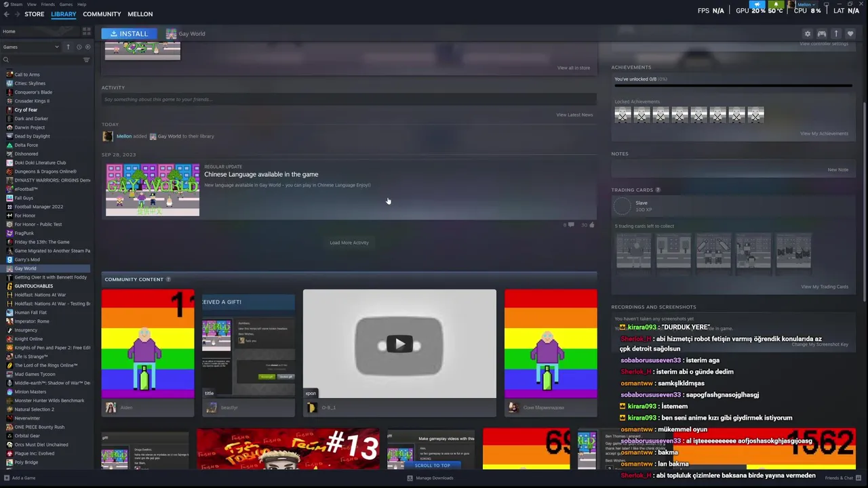Click the 'Say something about this game' field
The image size is (868, 488).
pos(349,100)
